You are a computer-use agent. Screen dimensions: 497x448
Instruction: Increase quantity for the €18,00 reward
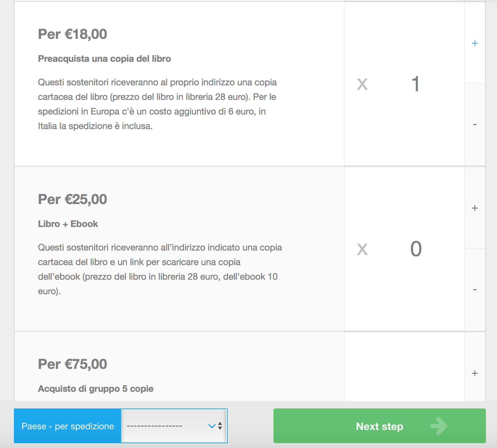(474, 43)
